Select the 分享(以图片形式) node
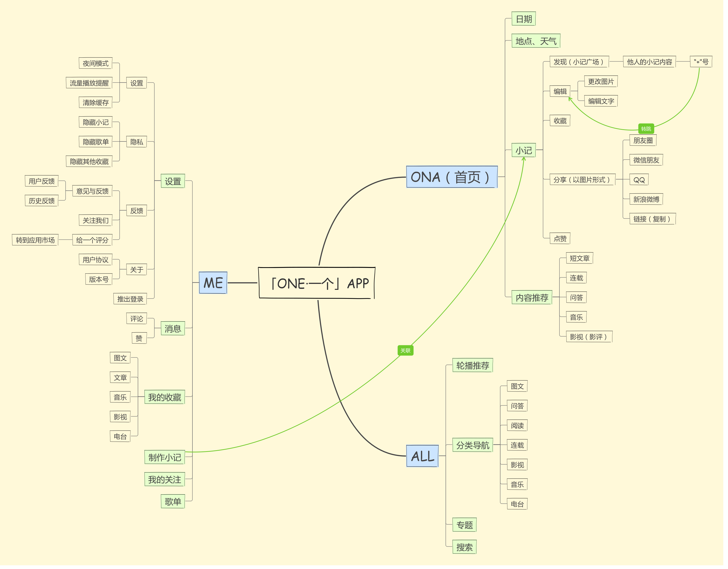The width and height of the screenshot is (728, 569). pos(586,181)
